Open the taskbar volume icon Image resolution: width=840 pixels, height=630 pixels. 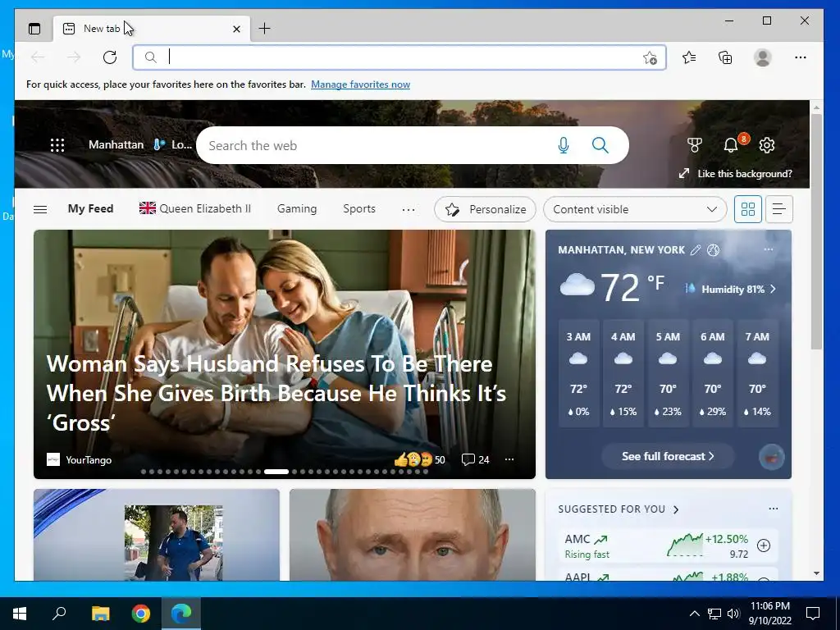coord(733,614)
